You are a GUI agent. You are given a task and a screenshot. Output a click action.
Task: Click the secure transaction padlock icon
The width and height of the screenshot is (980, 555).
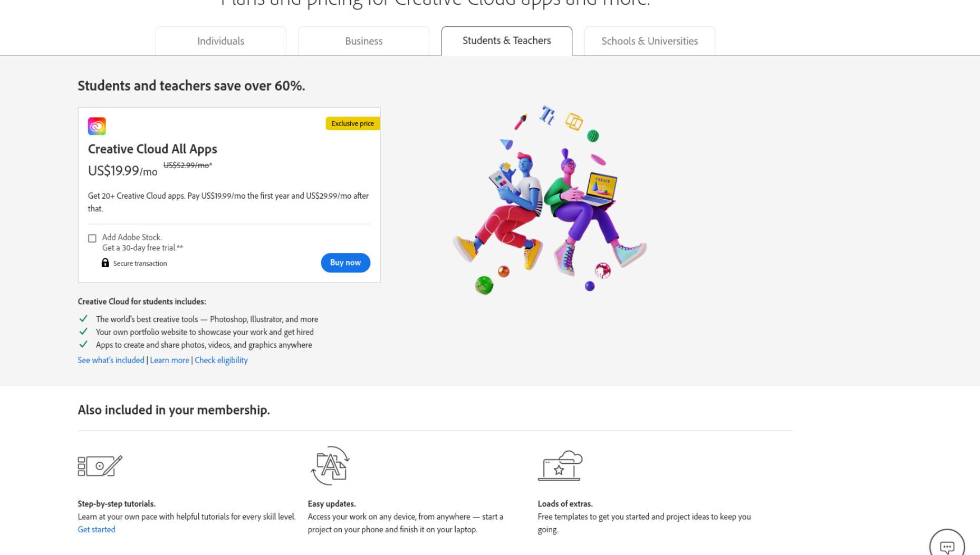105,262
